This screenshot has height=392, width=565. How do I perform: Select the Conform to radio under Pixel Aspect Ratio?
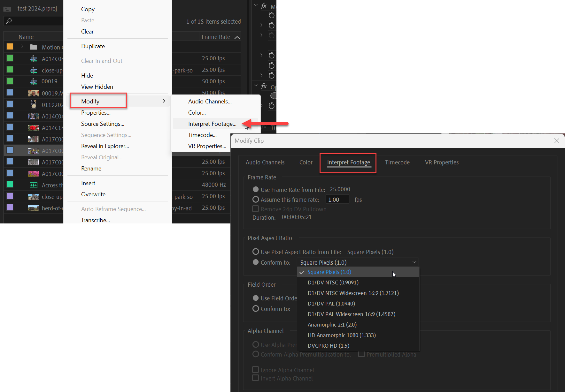point(256,262)
